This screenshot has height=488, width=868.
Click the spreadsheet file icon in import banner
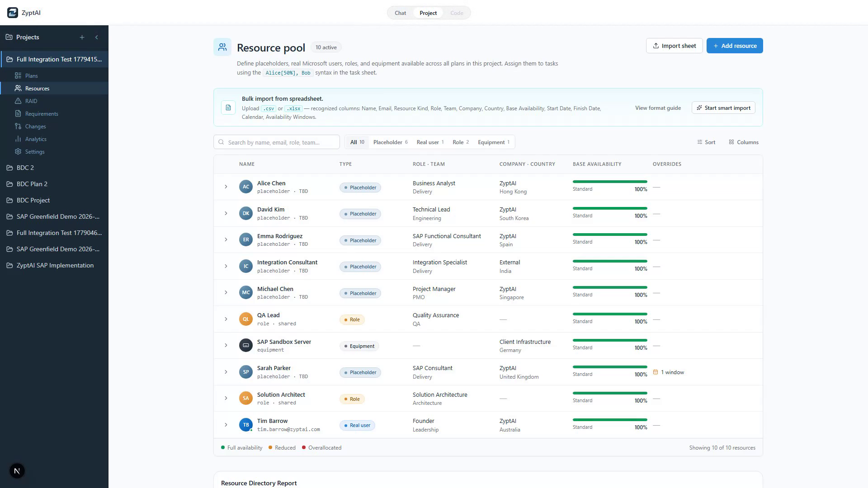pyautogui.click(x=228, y=108)
